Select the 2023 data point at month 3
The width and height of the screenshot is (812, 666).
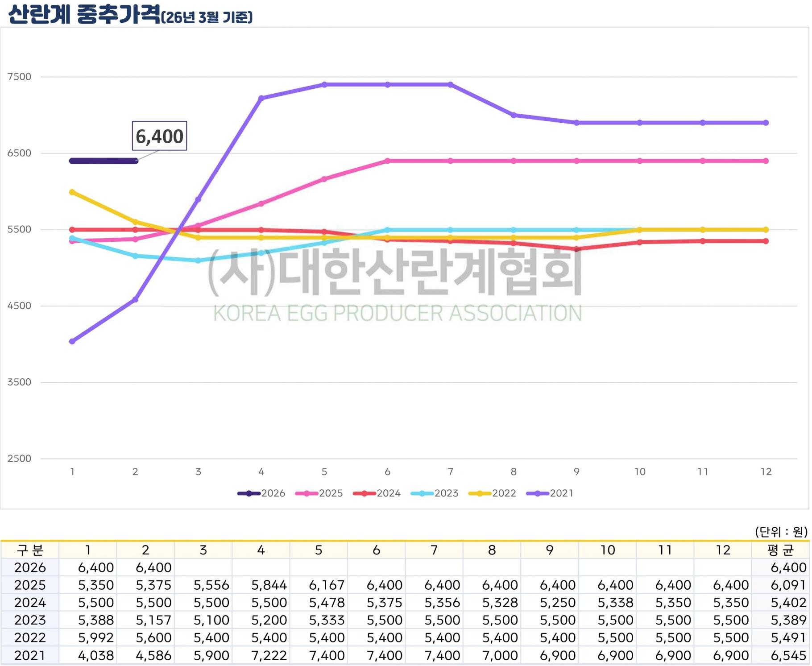(199, 261)
